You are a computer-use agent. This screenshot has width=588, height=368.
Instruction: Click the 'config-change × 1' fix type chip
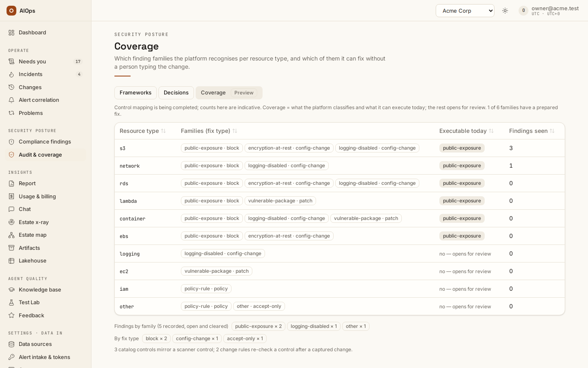pyautogui.click(x=197, y=339)
